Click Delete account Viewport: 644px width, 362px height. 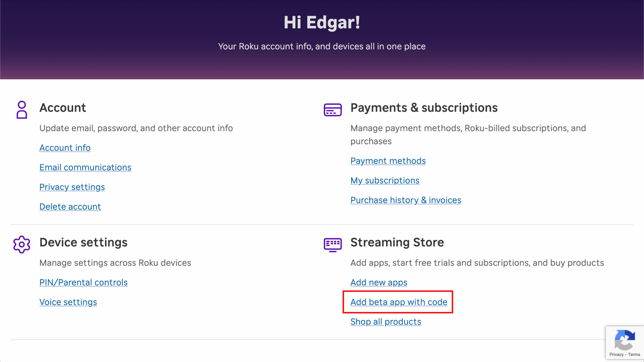click(70, 206)
